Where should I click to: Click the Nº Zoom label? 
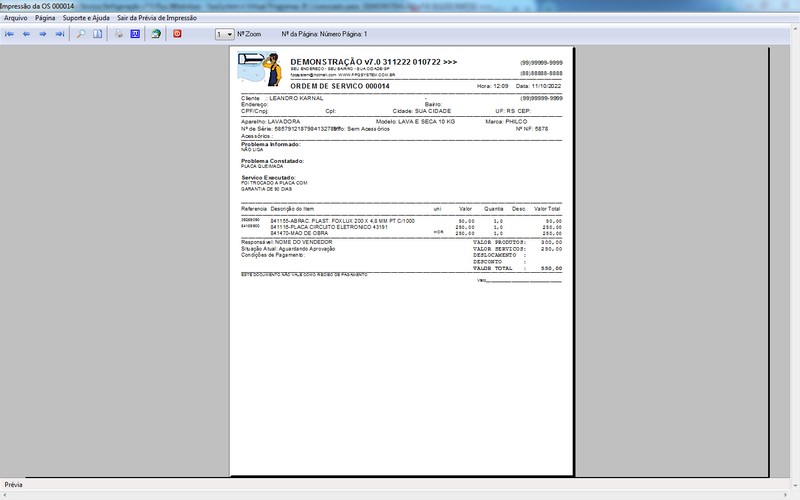point(249,34)
